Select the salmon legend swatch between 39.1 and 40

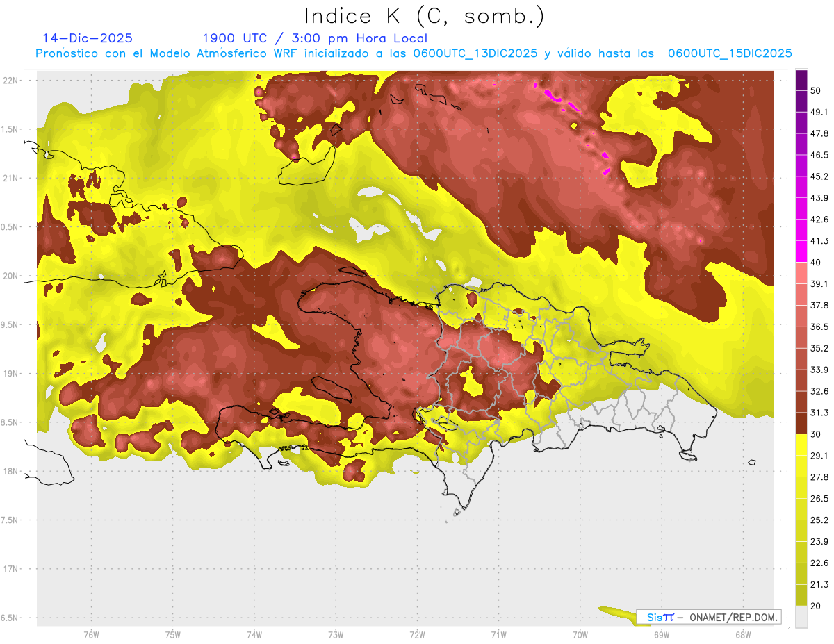pyautogui.click(x=801, y=273)
